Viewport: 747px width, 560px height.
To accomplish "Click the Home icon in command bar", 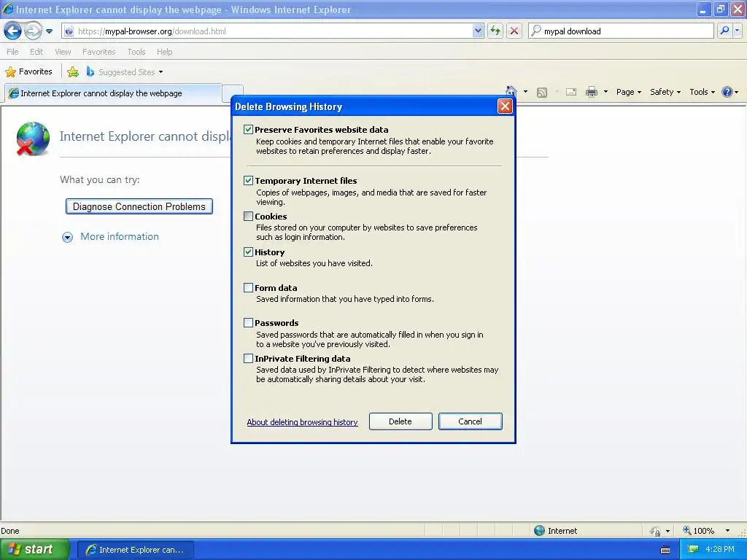I will 511,91.
